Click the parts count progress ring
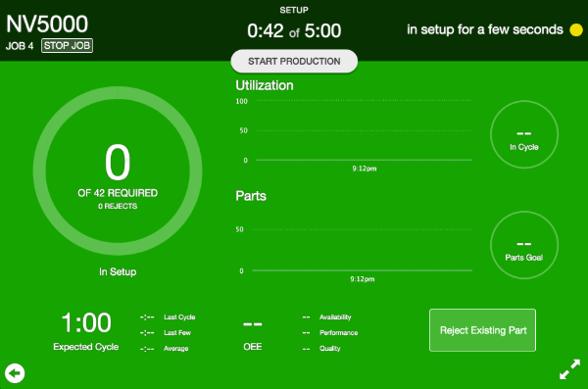The width and height of the screenshot is (588, 389). (118, 171)
